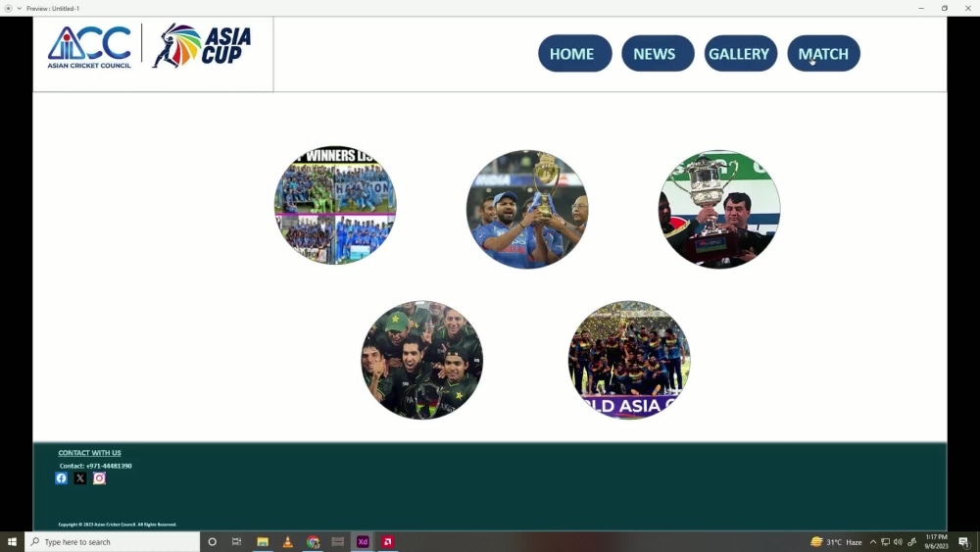Click the link tray icon beside volume
This screenshot has width=980, height=552.
pyautogui.click(x=911, y=542)
